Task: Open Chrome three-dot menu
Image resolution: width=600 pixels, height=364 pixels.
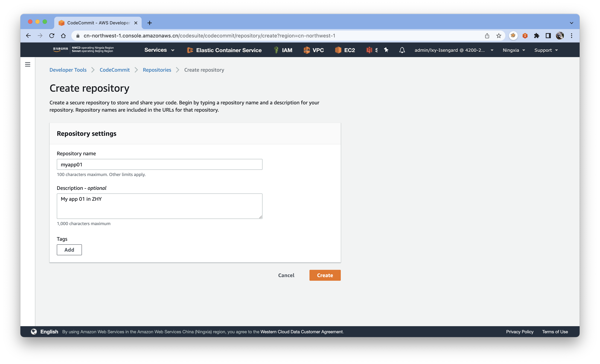Action: point(571,36)
